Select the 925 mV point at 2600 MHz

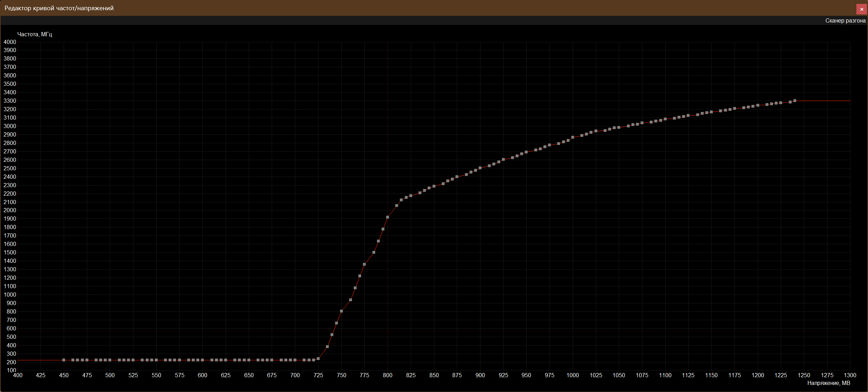(503, 159)
